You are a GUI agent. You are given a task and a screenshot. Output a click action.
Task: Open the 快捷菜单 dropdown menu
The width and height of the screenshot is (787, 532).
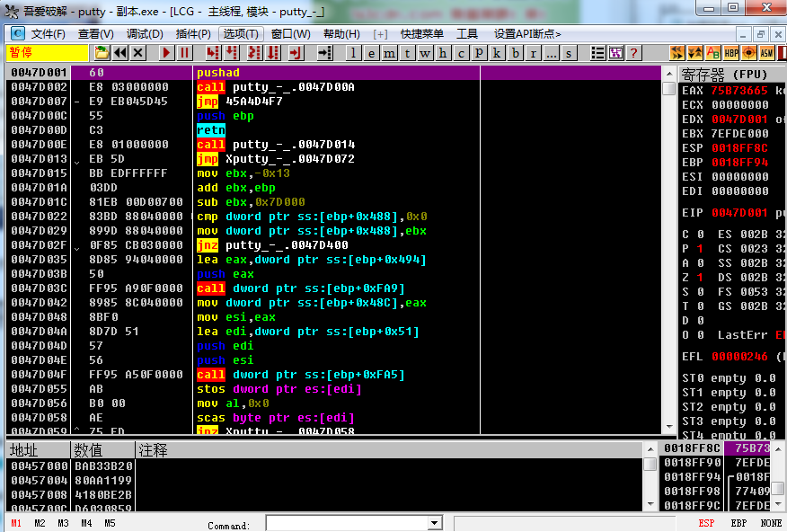click(421, 33)
